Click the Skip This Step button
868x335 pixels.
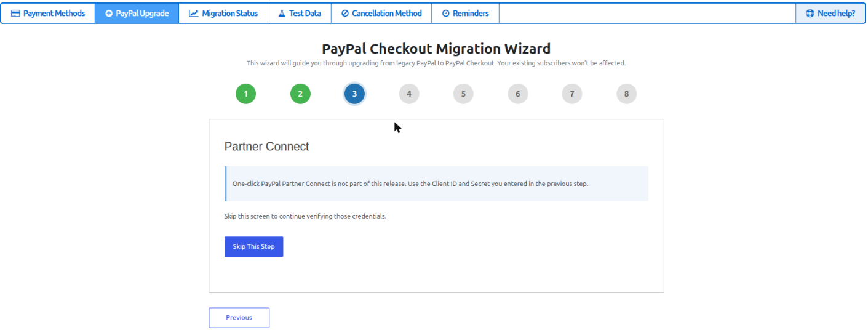pos(253,246)
